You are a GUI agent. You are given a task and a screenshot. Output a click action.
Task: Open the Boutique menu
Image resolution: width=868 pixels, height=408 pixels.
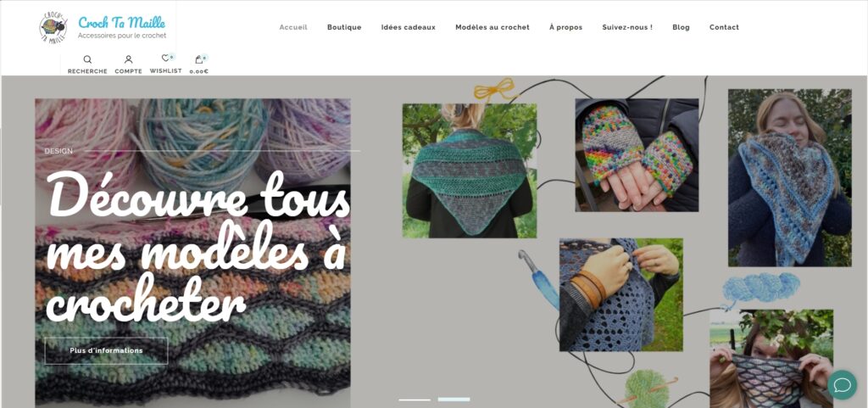click(344, 27)
